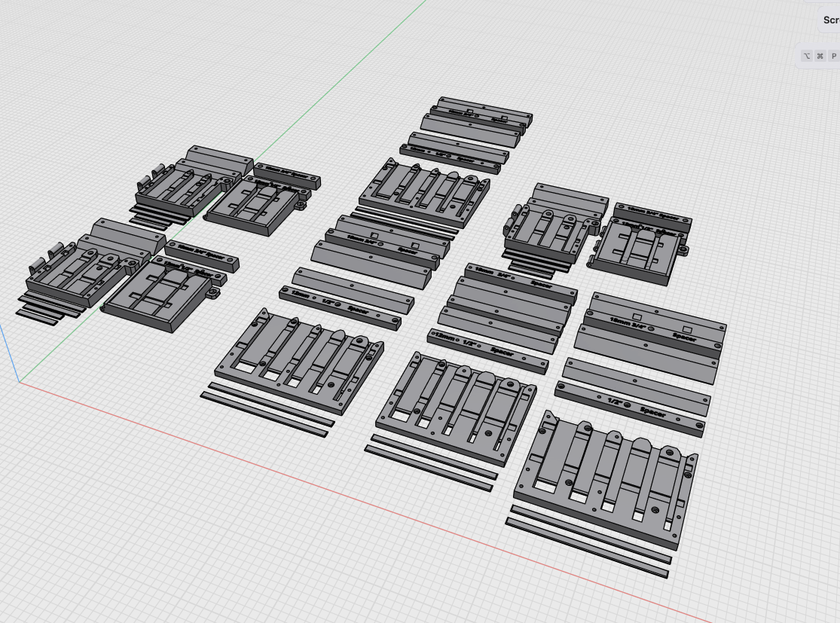Select the long thin strip below the largest jig

(588, 548)
